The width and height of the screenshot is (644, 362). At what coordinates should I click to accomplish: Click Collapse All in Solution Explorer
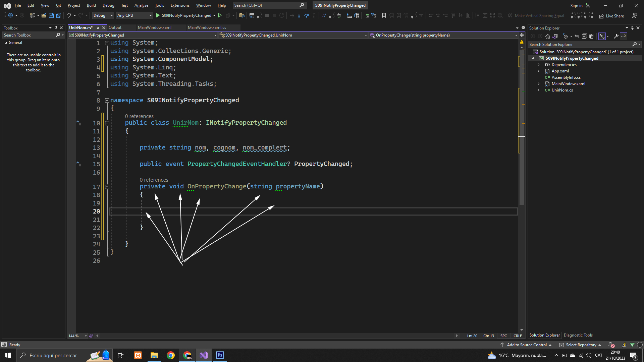tap(584, 36)
